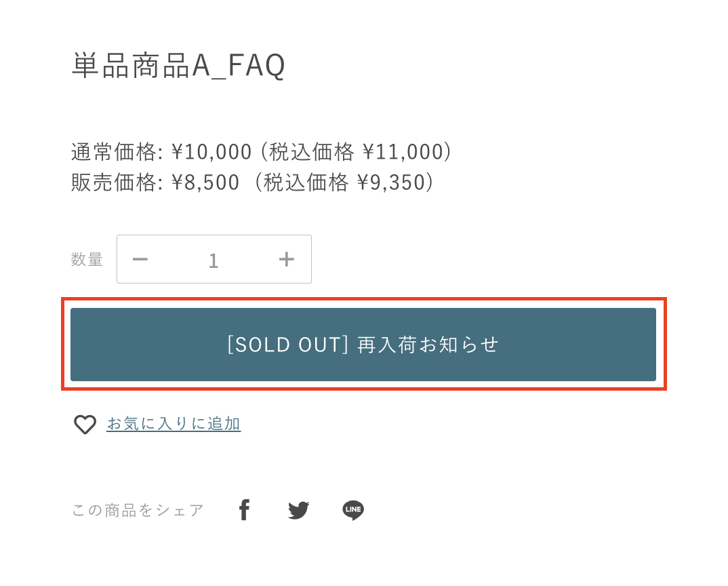Share the product on Facebook
The height and width of the screenshot is (586, 728).
pos(244,509)
